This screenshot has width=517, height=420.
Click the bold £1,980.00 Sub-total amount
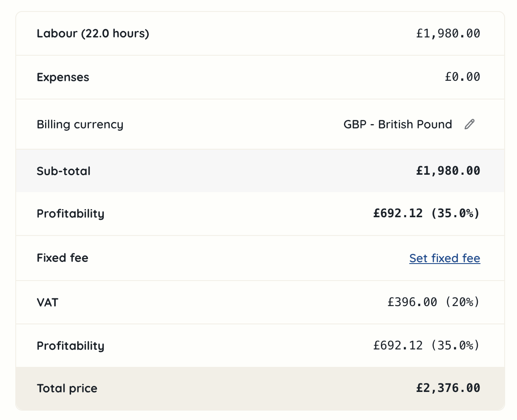point(448,171)
